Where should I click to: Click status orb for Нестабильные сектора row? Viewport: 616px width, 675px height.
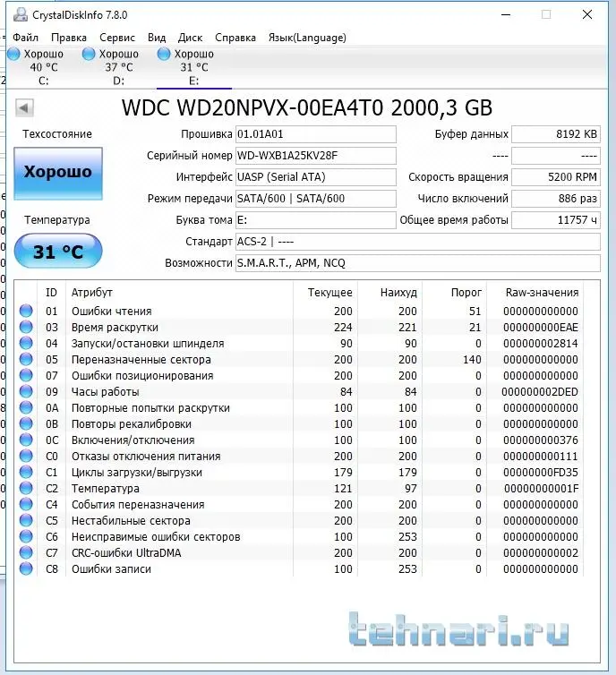[x=26, y=520]
